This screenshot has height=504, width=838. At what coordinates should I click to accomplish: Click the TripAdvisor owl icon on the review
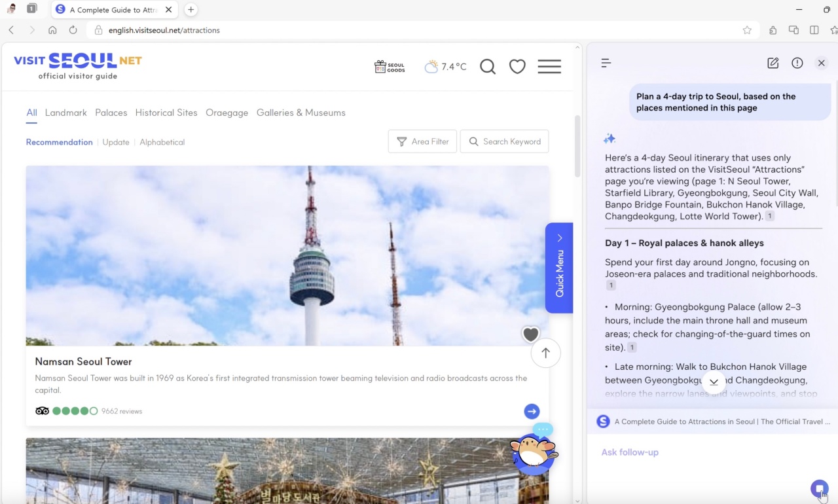coord(42,410)
